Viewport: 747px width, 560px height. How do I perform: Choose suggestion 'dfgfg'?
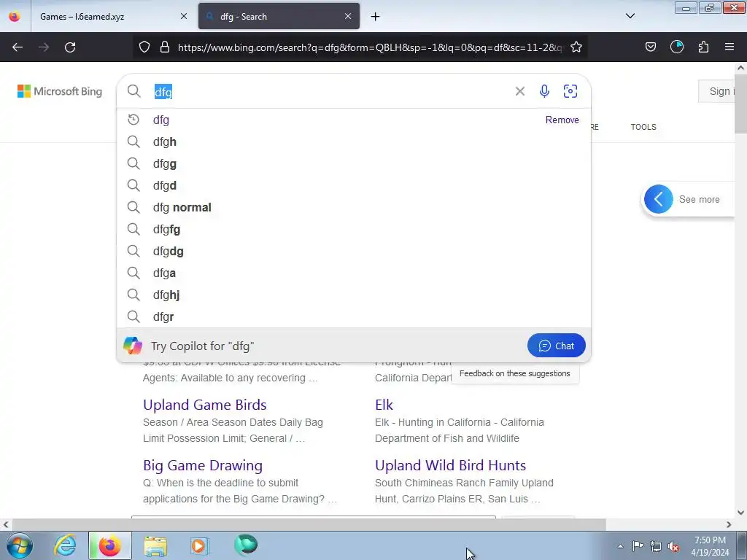coord(354,229)
